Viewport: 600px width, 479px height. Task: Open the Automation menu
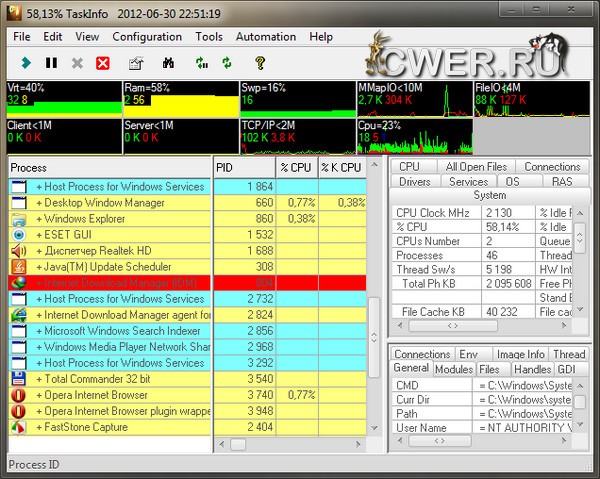pos(265,37)
